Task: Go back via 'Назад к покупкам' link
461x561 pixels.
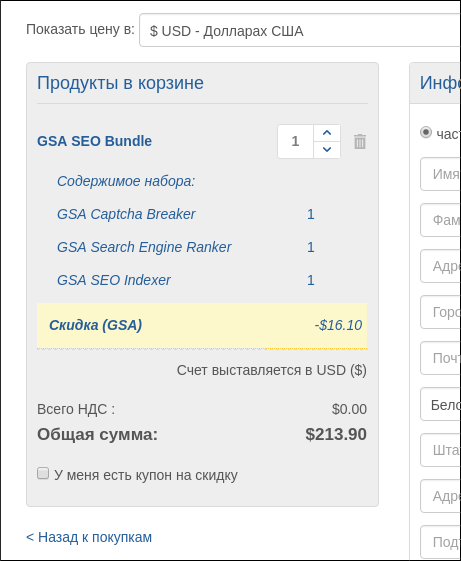Action: 89,537
